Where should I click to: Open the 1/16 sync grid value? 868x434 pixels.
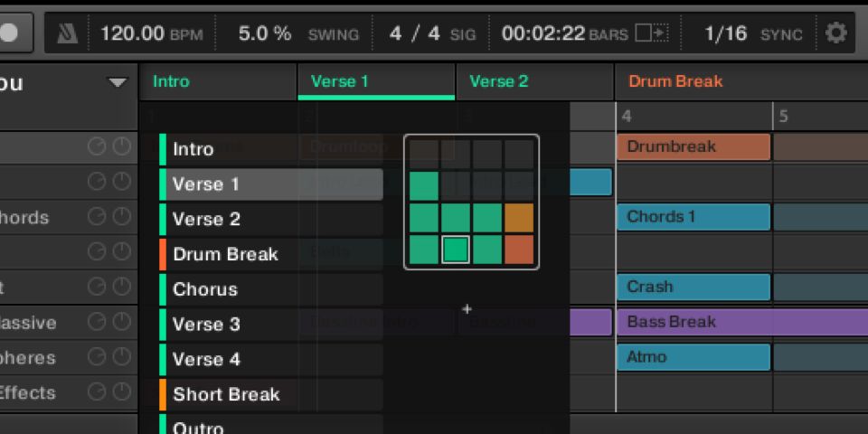tap(725, 33)
